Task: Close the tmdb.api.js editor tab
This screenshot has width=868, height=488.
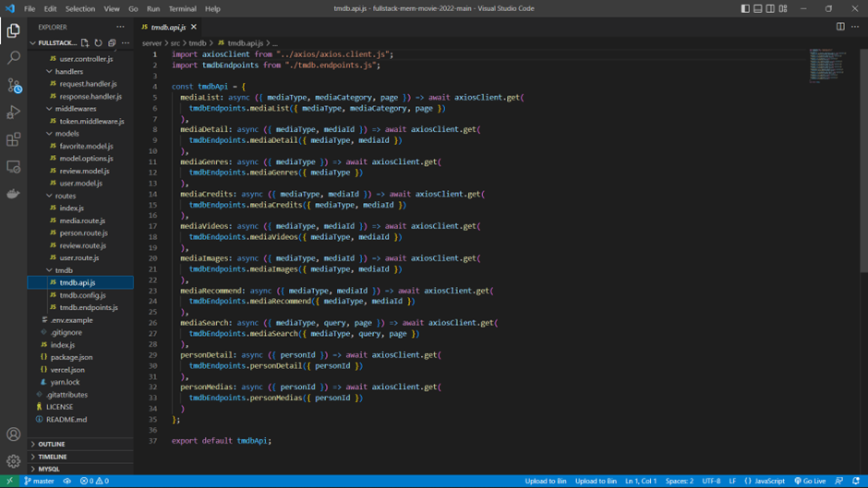Action: 194,27
